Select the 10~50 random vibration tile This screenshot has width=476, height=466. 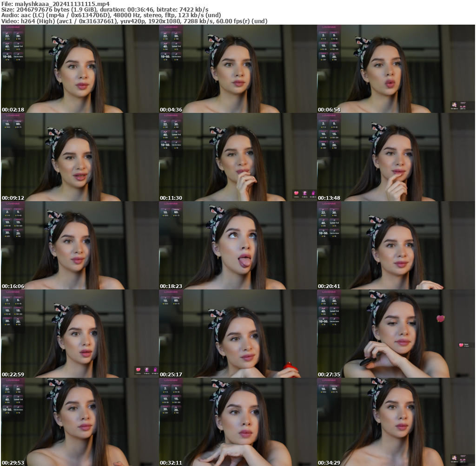[x=7, y=57]
